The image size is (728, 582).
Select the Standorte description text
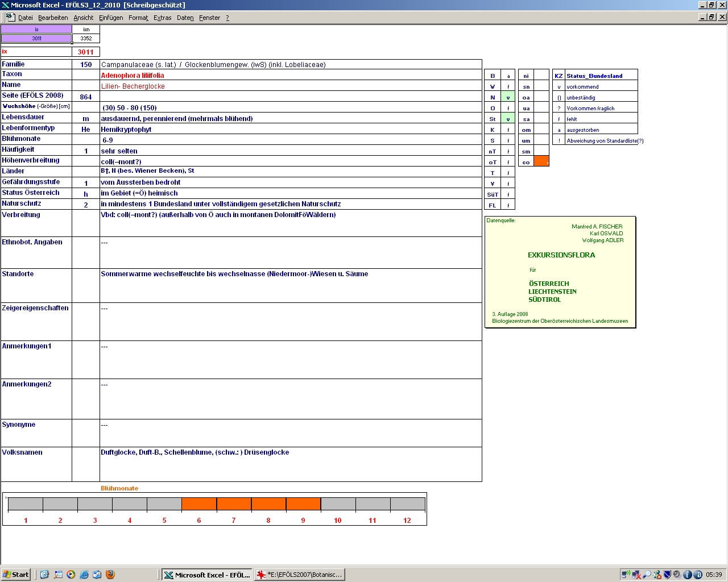234,274
